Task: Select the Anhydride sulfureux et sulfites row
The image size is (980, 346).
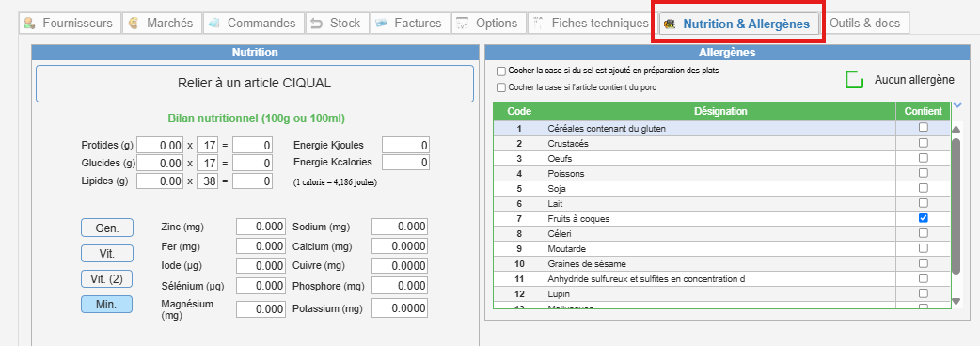Action: (722, 278)
